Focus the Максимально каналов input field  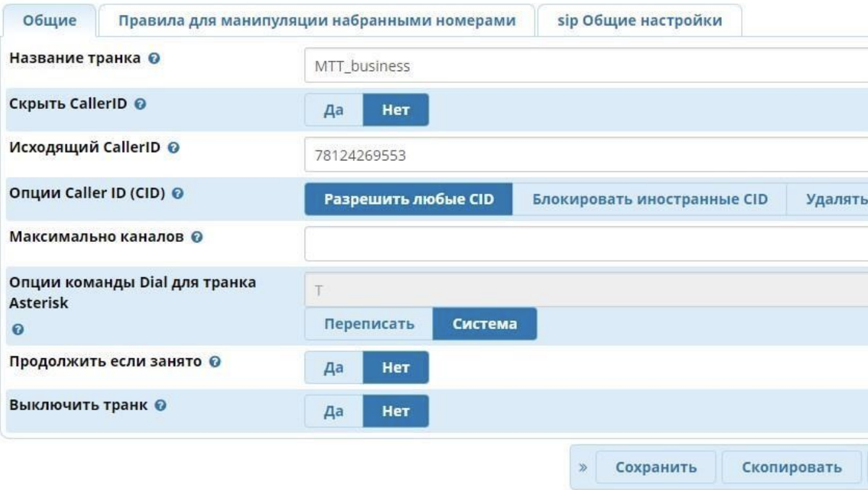pyautogui.click(x=585, y=244)
